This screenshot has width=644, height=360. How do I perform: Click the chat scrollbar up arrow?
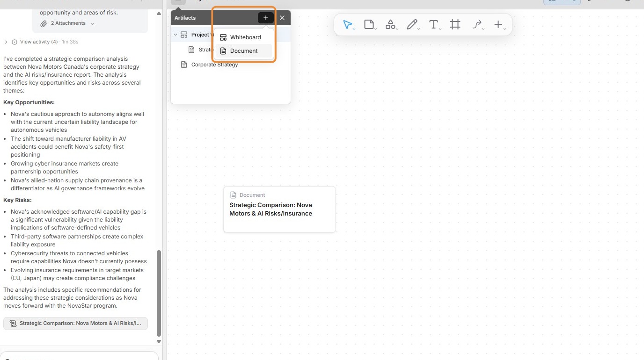coord(159,14)
